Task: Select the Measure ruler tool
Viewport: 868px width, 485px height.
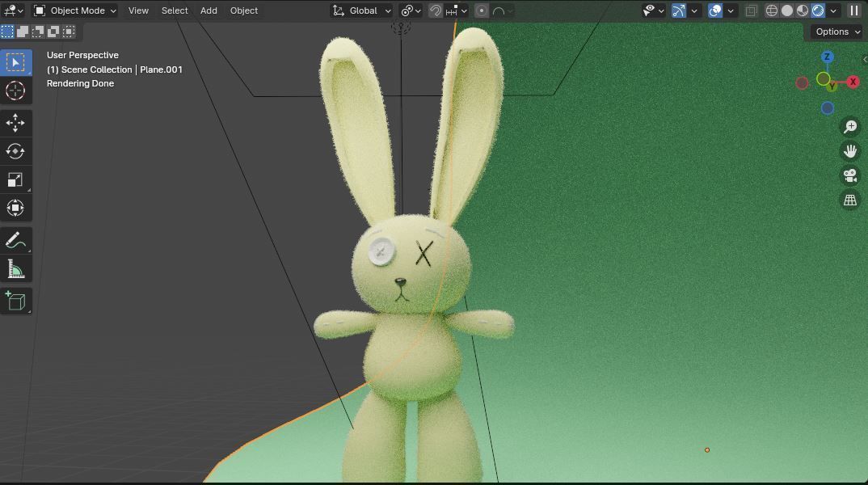Action: point(15,270)
